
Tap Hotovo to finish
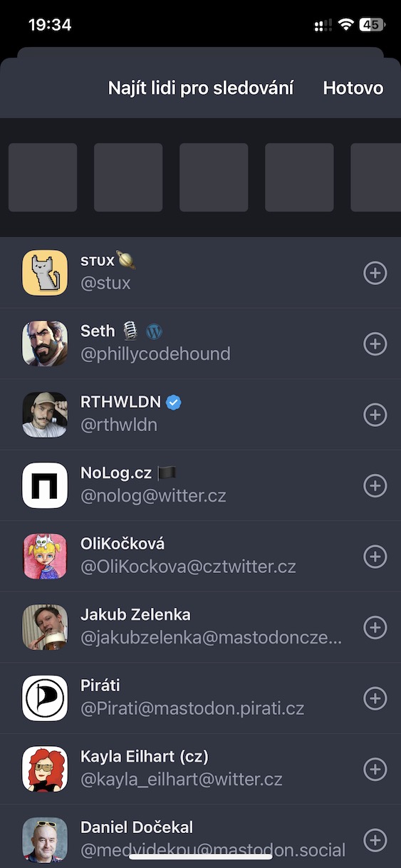click(x=353, y=88)
